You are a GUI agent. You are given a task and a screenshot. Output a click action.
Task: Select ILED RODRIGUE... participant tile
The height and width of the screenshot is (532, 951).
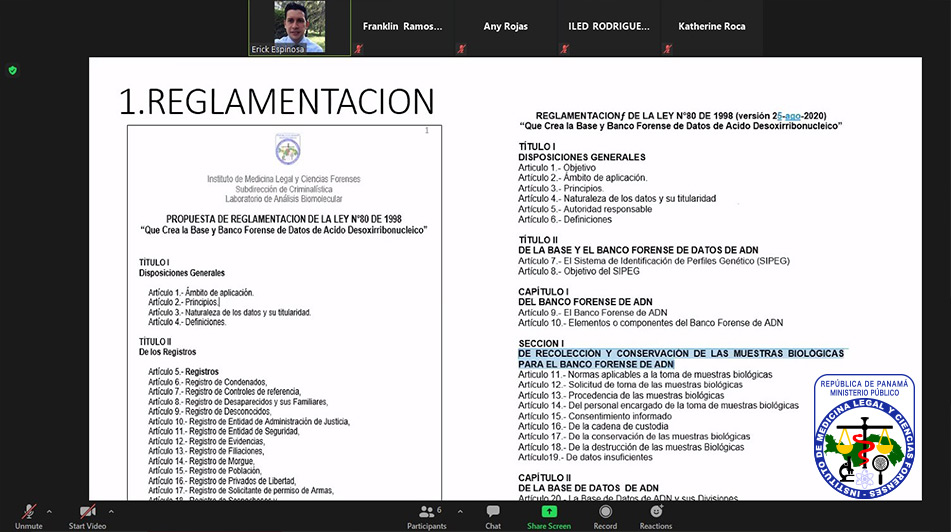click(x=609, y=28)
